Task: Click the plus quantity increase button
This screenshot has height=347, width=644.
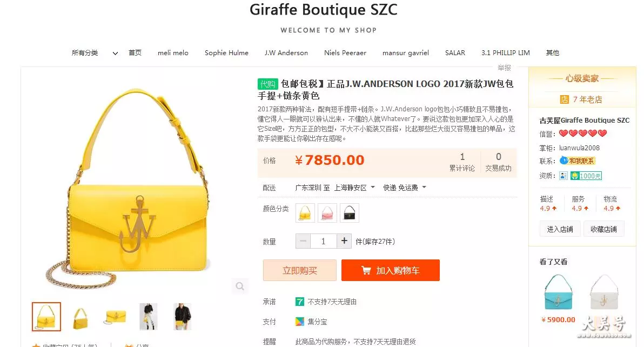Action: 344,241
